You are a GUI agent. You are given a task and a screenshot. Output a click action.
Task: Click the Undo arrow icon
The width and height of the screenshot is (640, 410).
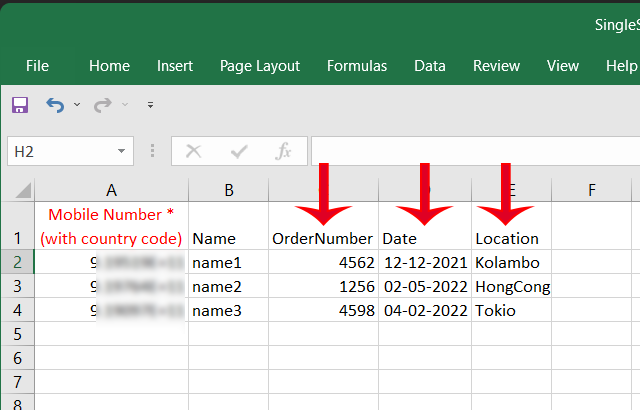pos(55,105)
